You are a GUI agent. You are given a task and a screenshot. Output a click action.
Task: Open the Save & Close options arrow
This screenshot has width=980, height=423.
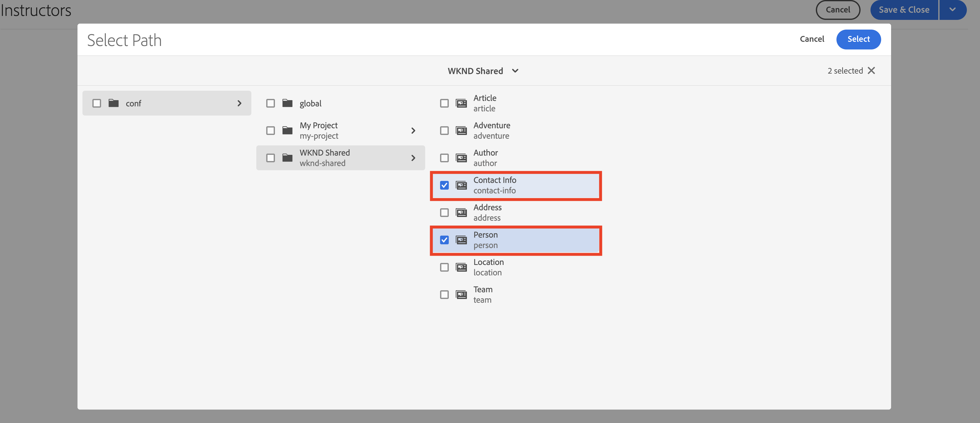952,10
